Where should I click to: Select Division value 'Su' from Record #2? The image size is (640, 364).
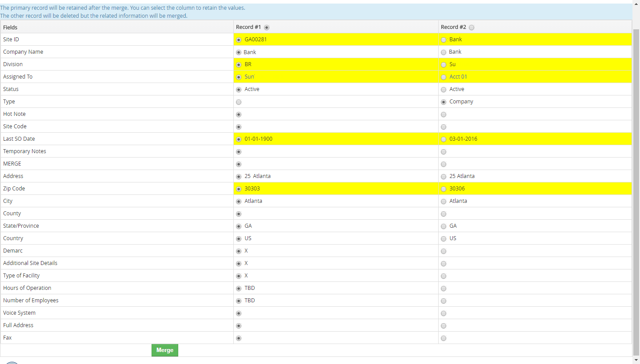pos(444,64)
